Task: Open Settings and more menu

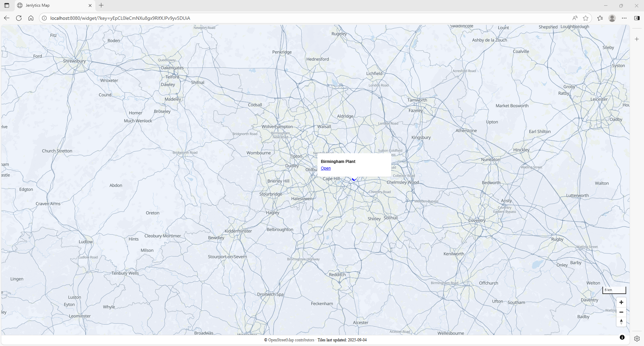Action: (624, 18)
